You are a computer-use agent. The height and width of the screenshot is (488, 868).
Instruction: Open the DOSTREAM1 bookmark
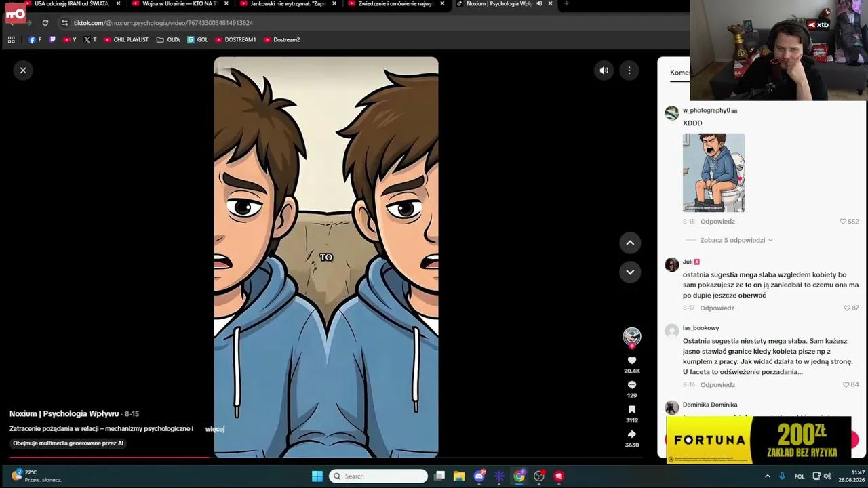[235, 40]
